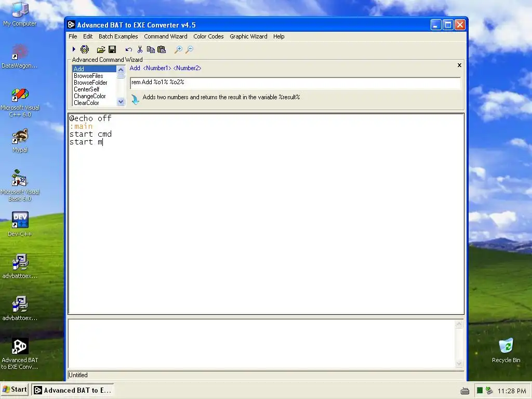Image resolution: width=532 pixels, height=399 pixels.
Task: Click the 'rem Add %o1% %o2%' input field
Action: [295, 83]
